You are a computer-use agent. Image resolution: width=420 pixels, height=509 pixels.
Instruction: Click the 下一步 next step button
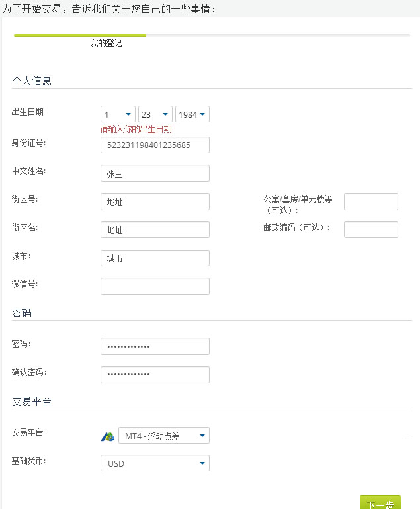pos(380,502)
